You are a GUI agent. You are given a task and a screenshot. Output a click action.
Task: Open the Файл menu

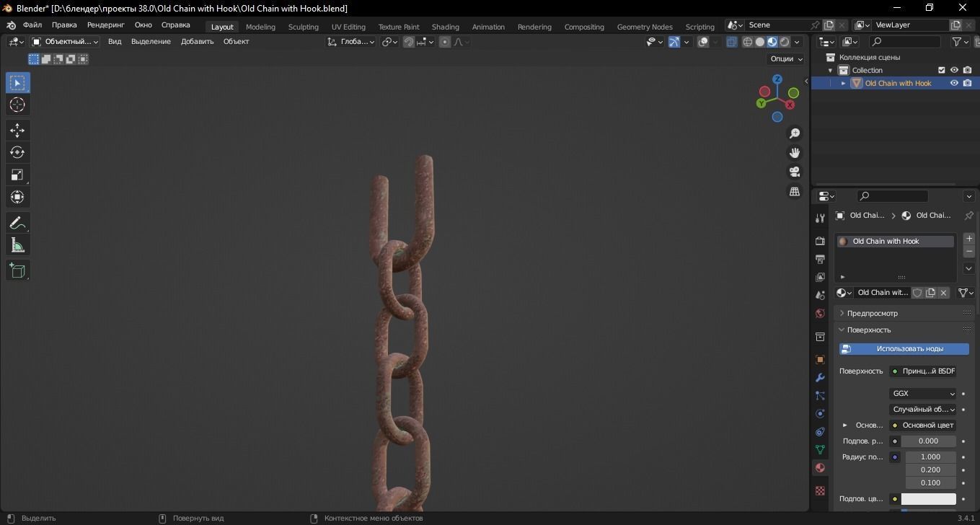(x=32, y=25)
